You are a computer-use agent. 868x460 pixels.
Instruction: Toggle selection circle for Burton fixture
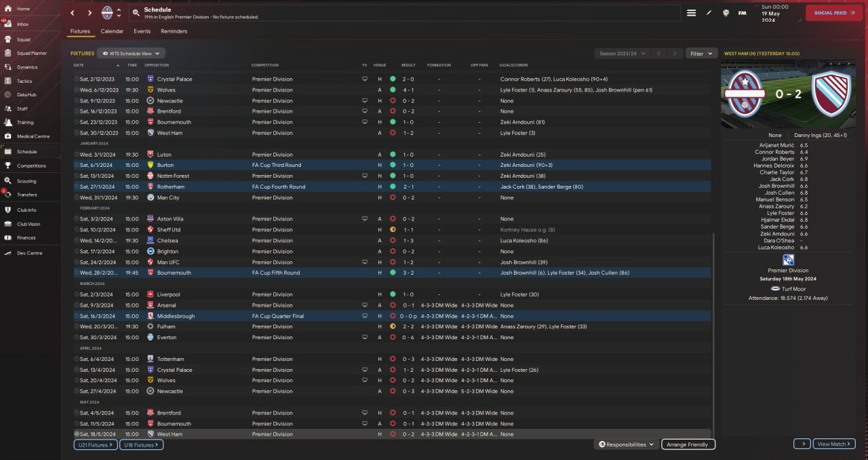pos(77,165)
